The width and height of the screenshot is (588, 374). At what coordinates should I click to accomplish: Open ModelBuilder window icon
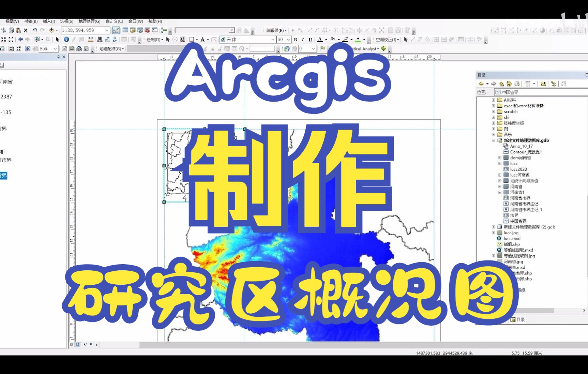click(x=164, y=30)
